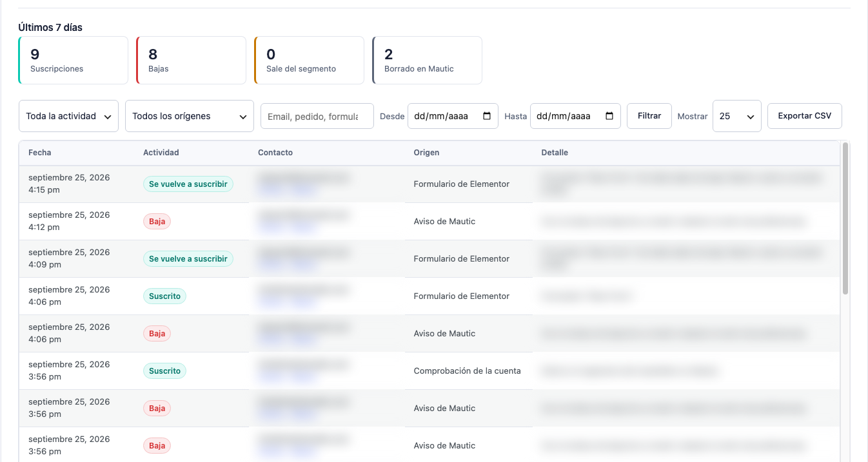Click 'Comprobación de la cuenta' origin cell
The width and height of the screenshot is (868, 462).
[467, 371]
